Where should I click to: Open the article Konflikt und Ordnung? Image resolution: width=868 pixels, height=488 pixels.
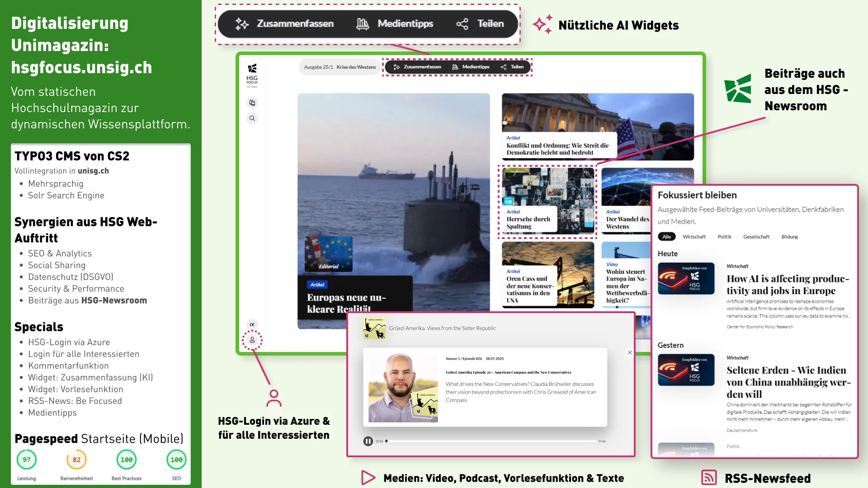click(x=598, y=127)
